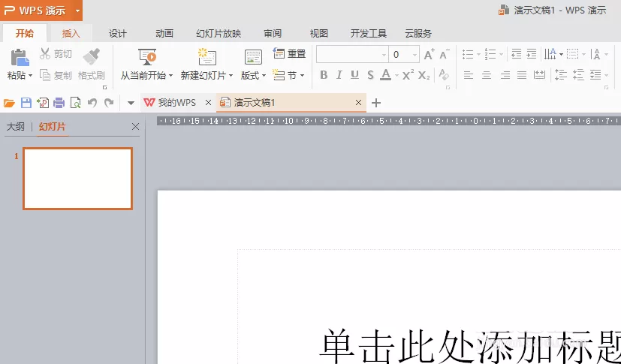Open the font size dropdown arrow

click(415, 55)
